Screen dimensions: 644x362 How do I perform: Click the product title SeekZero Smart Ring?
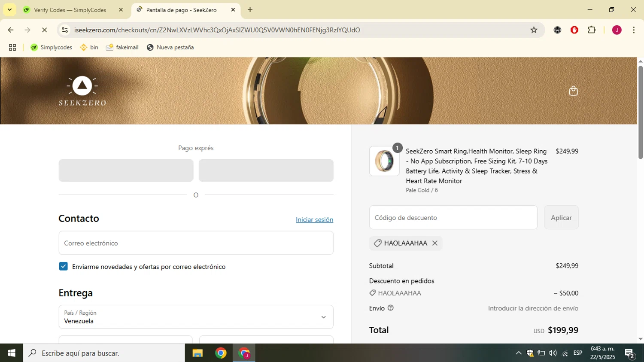[477, 166]
